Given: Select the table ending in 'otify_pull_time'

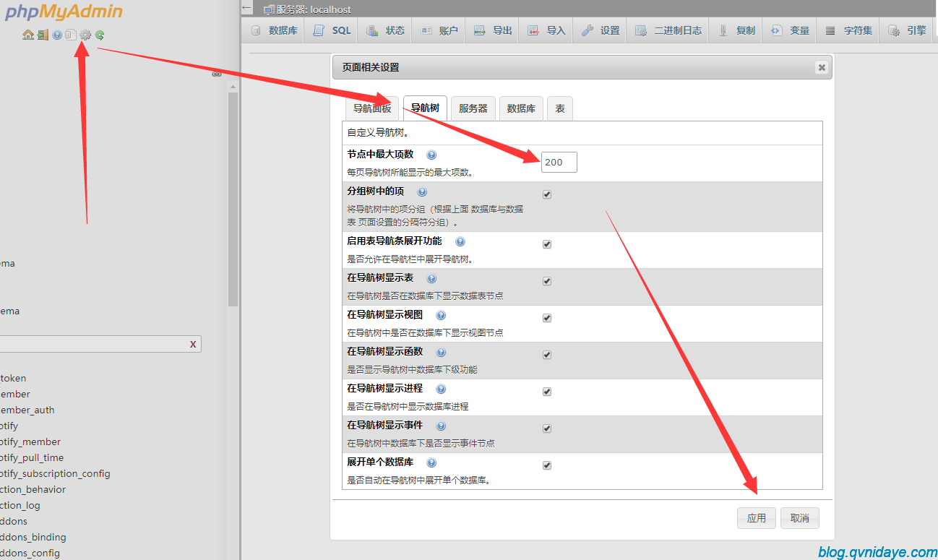Looking at the screenshot, I should point(32,457).
